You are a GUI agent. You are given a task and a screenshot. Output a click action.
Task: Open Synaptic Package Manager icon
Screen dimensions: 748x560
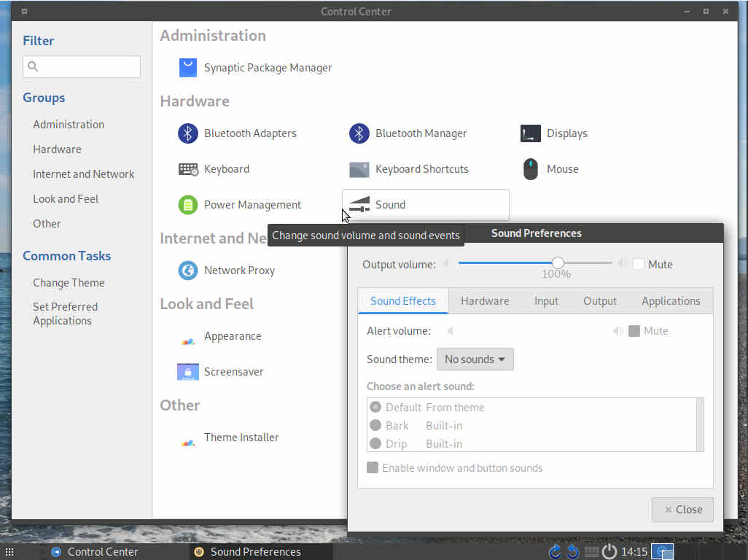point(187,68)
